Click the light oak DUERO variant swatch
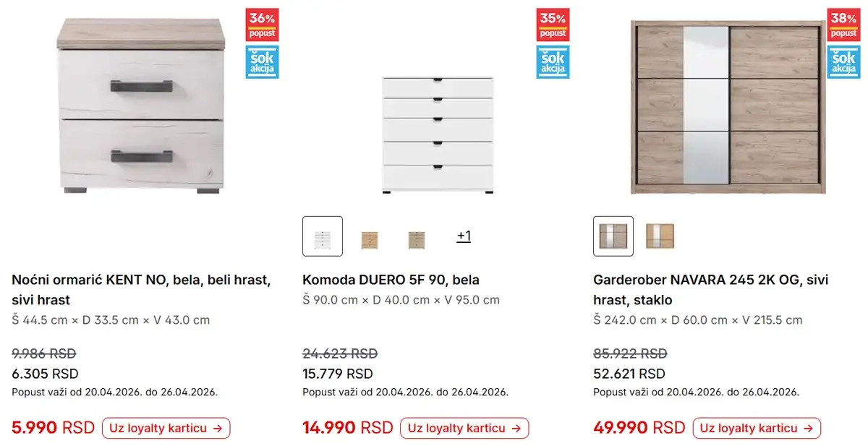Screen dimensions: 868x446 tap(369, 236)
